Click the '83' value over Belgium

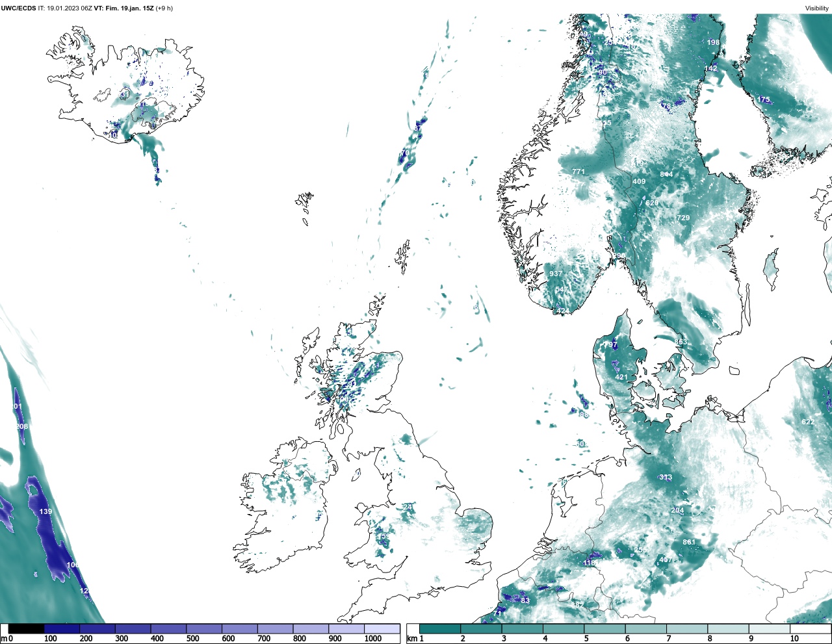tap(525, 600)
